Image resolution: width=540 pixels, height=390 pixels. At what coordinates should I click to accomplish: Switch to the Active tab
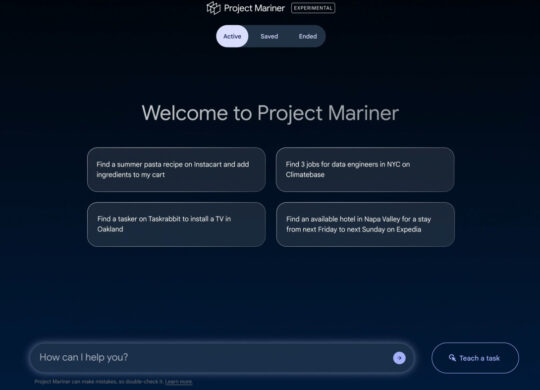pyautogui.click(x=232, y=36)
